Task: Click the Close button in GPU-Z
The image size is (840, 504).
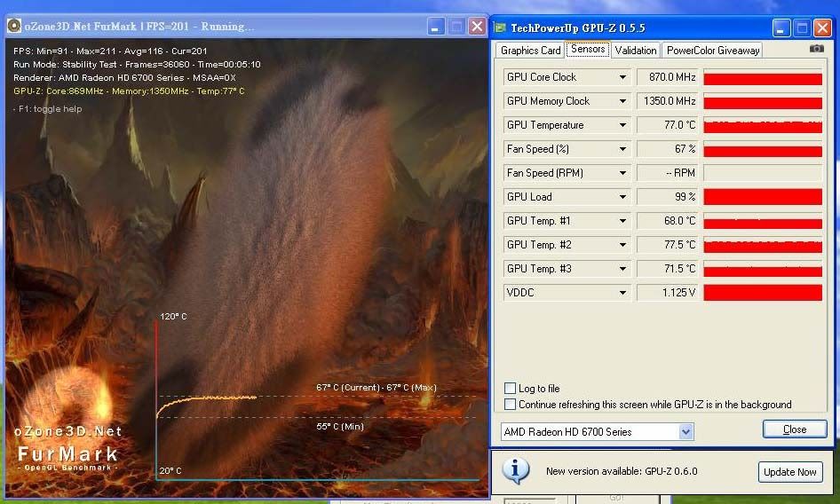Action: pos(795,429)
